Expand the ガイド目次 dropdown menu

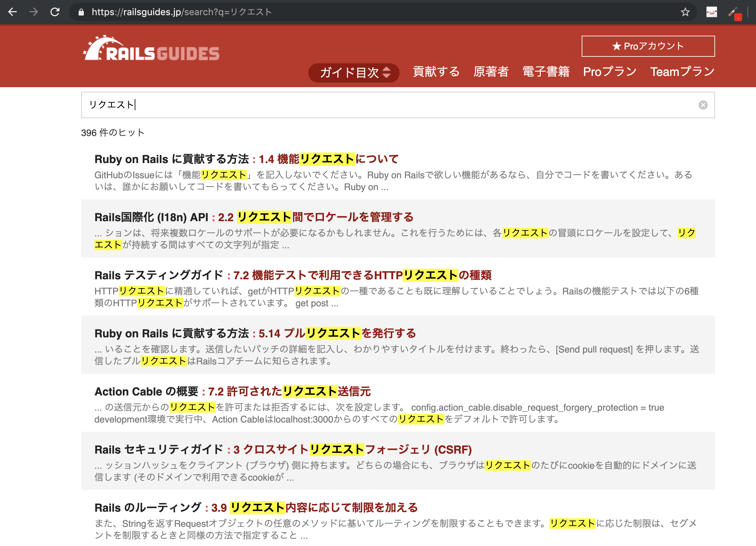pos(354,72)
